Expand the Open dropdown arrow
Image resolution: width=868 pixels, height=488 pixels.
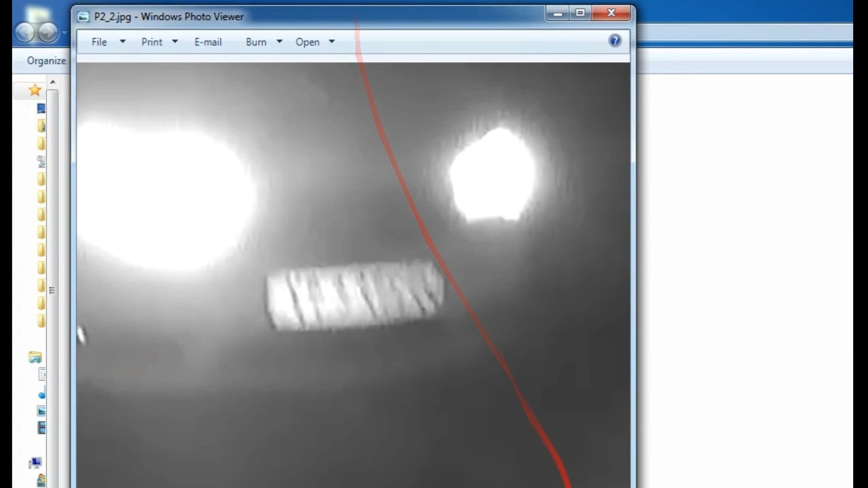tap(332, 41)
